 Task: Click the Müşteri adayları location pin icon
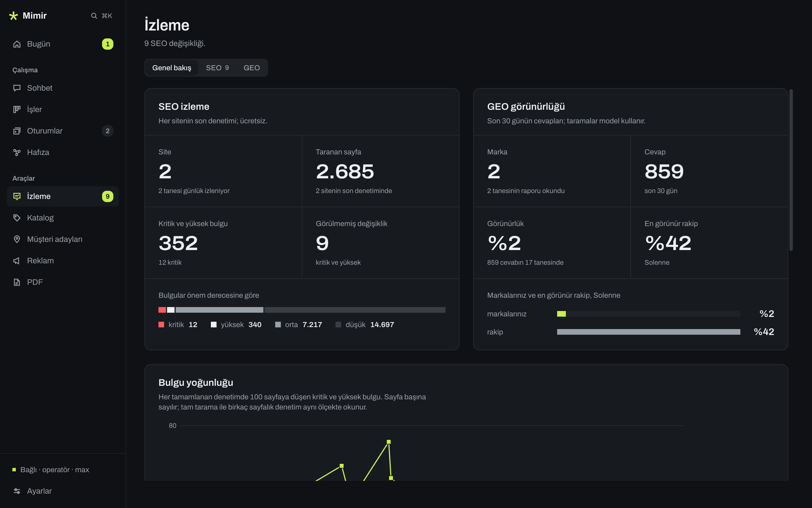(17, 239)
